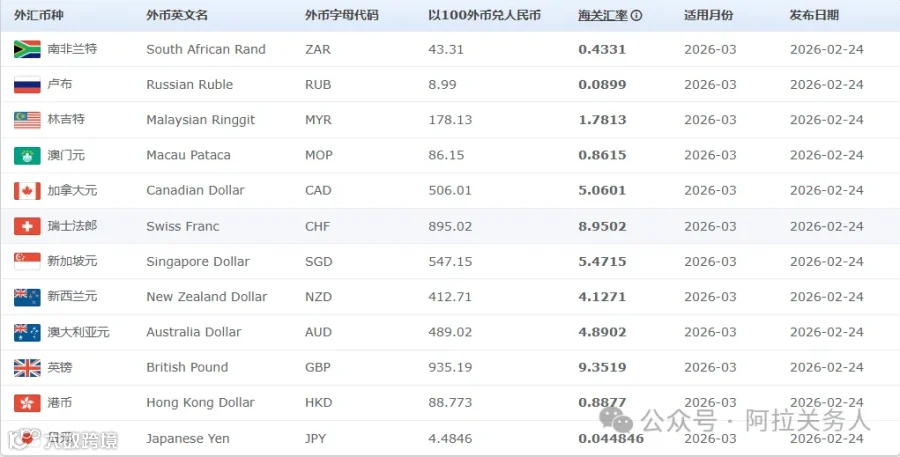Screen dimensions: 900x457
Task: Select the Singapore flag icon
Action: (27, 261)
